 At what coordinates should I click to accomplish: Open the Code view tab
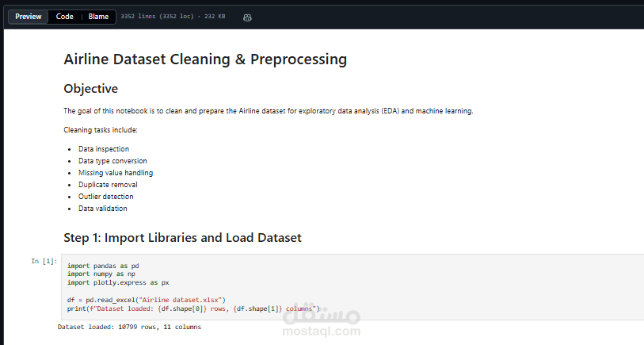click(64, 17)
